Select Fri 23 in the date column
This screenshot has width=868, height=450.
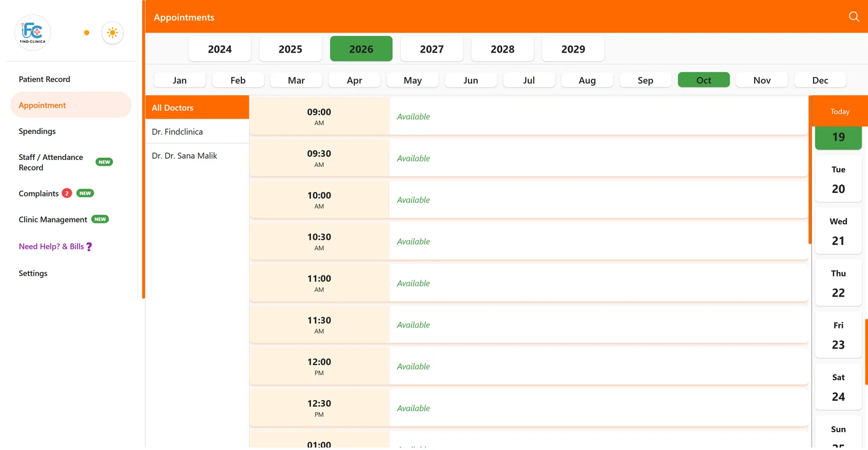coord(838,335)
